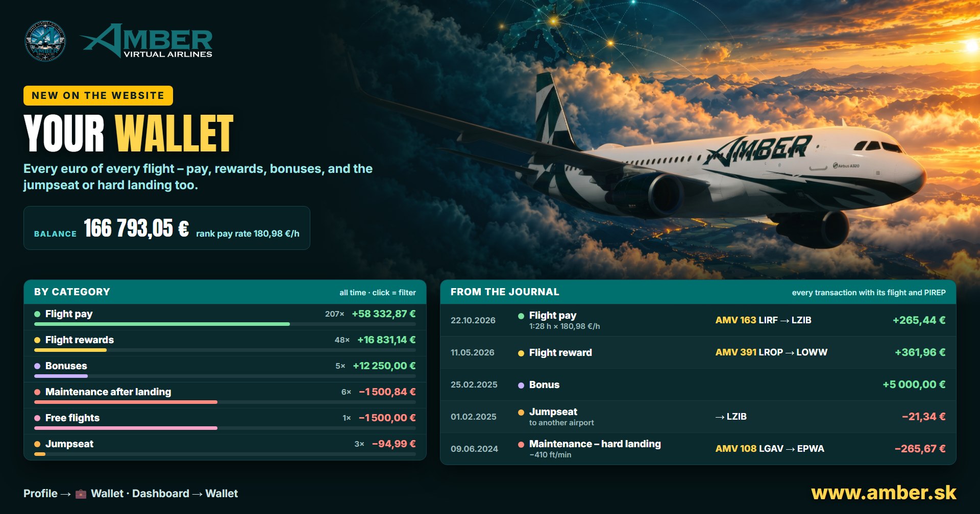
Task: Filter by the Flight pay category row
Action: [x=225, y=317]
